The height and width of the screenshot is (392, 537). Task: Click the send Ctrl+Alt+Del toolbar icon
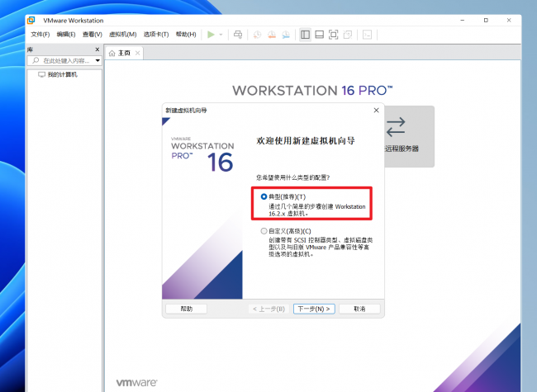(x=238, y=35)
